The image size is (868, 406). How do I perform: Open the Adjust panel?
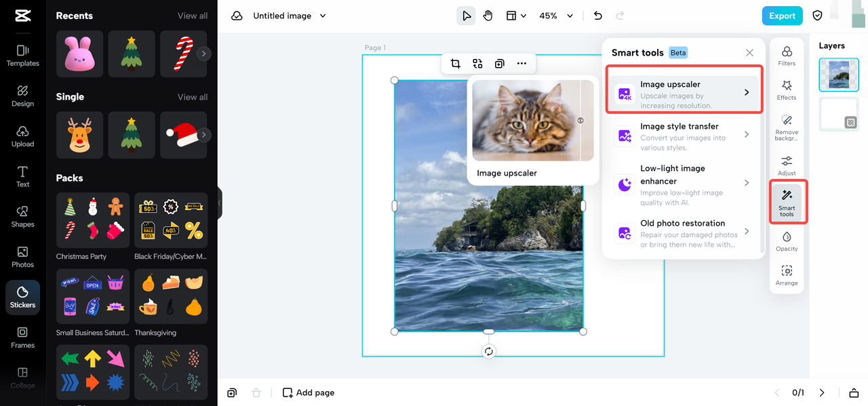click(787, 165)
